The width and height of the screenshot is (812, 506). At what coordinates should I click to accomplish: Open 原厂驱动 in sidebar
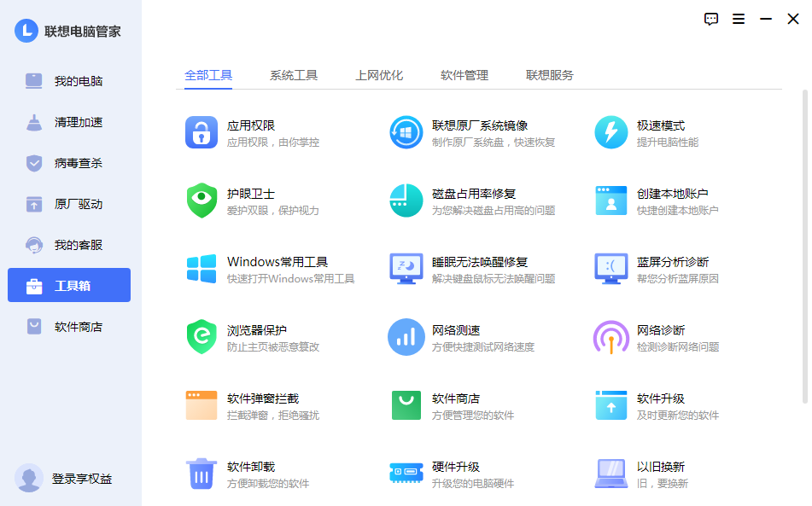tap(69, 204)
